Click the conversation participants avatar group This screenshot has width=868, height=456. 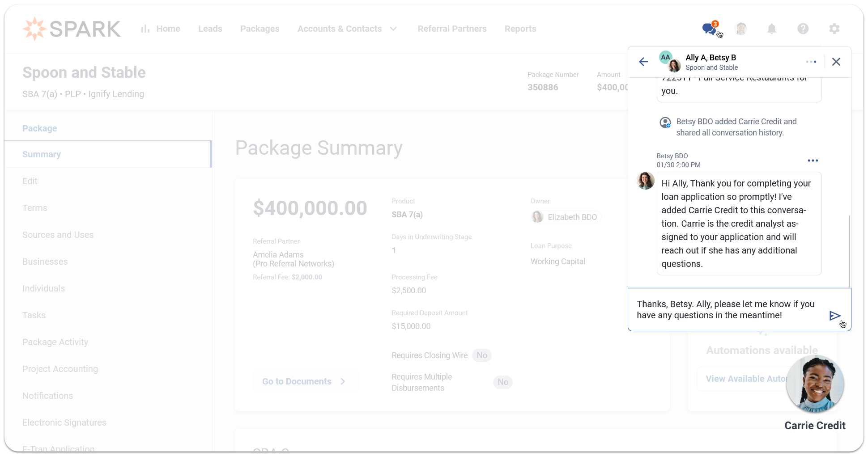670,62
